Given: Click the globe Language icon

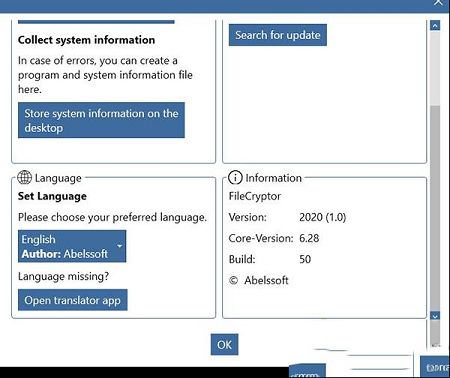Looking at the screenshot, I should point(24,177).
